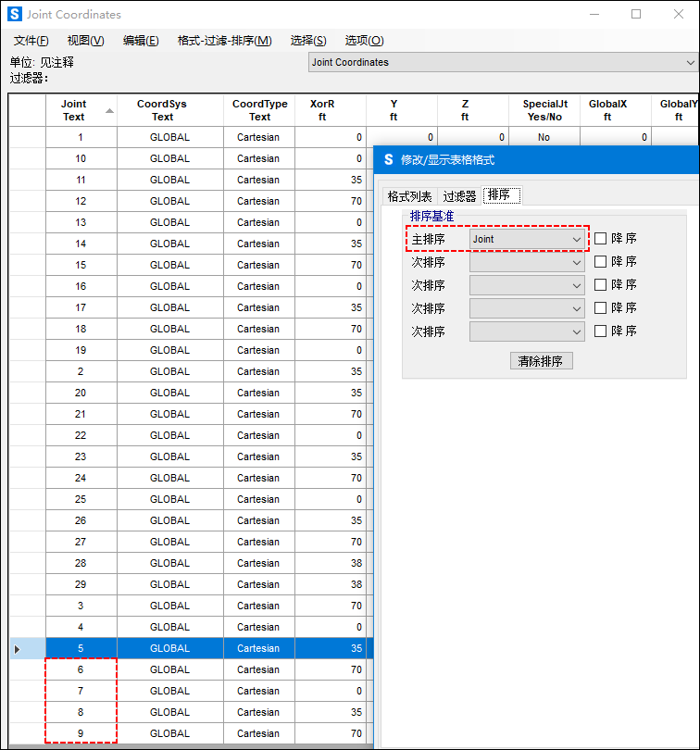Click the 清除排序 button
Viewport: 700px width, 750px height.
click(541, 361)
